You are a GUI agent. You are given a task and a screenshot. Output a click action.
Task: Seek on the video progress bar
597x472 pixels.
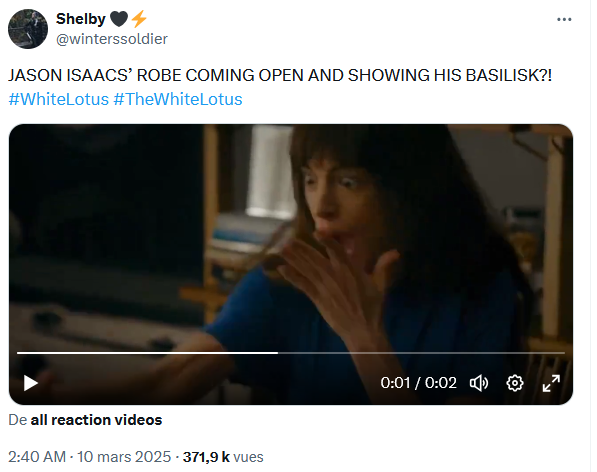(291, 353)
